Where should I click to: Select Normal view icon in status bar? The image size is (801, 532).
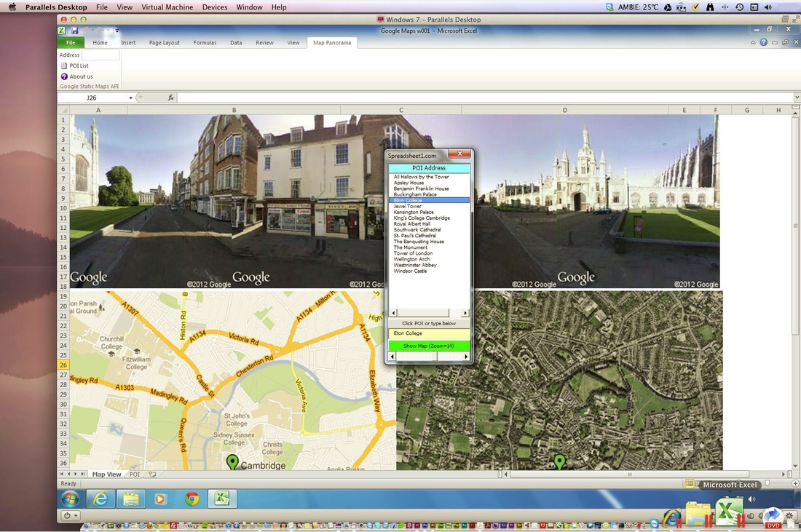point(689,483)
